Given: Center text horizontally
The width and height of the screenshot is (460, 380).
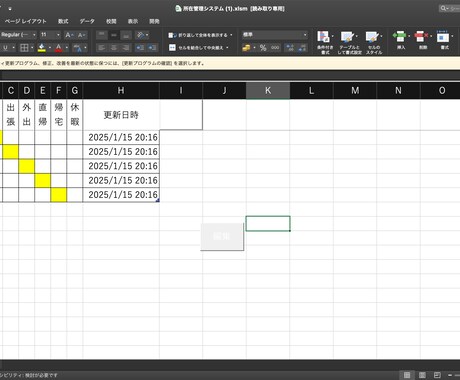Looking at the screenshot, I should [114, 48].
